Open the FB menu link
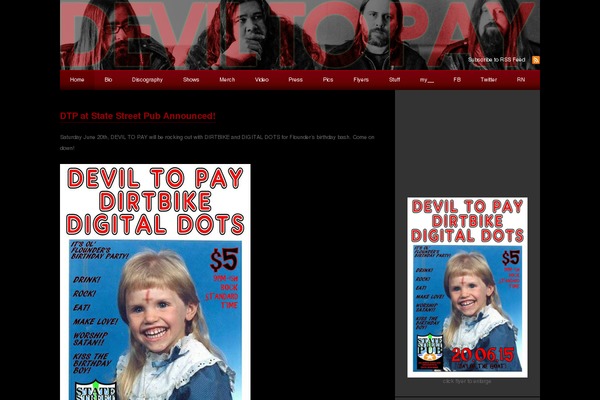The height and width of the screenshot is (400, 600). pyautogui.click(x=457, y=80)
